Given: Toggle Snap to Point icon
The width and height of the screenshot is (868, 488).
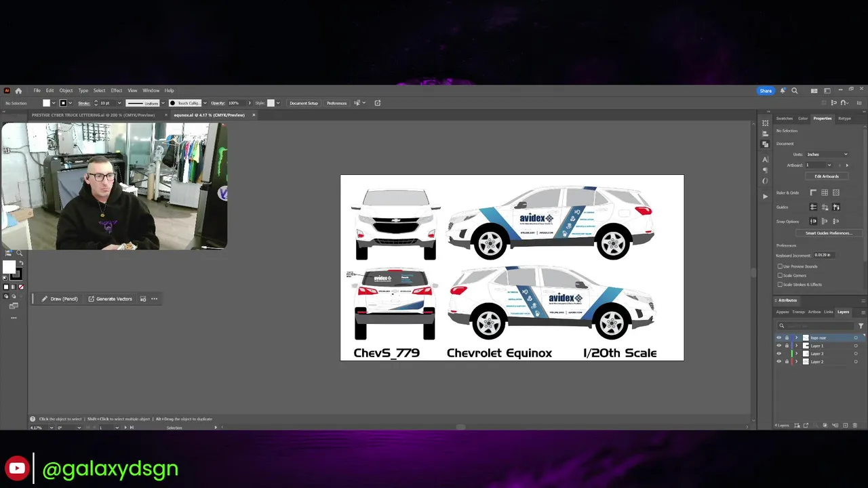Looking at the screenshot, I should click(x=813, y=222).
